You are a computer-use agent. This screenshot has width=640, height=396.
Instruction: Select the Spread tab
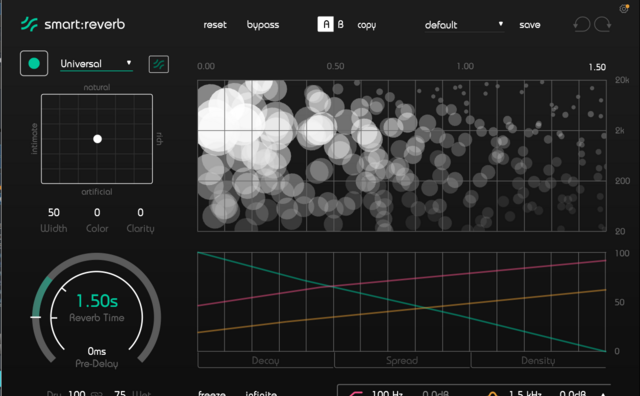(402, 360)
